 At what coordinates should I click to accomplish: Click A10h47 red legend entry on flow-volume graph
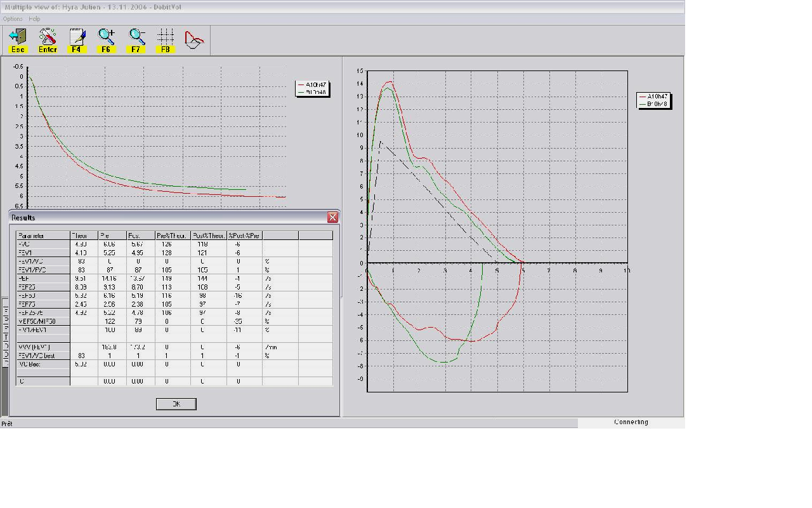(653, 97)
